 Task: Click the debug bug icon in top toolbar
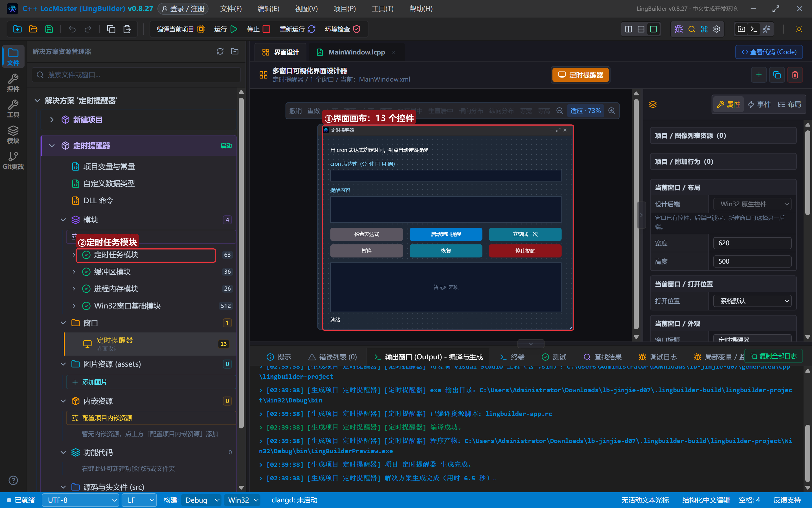coord(679,29)
